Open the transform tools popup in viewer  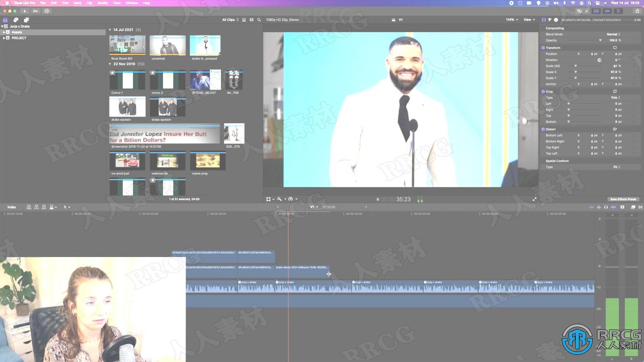[x=270, y=199]
